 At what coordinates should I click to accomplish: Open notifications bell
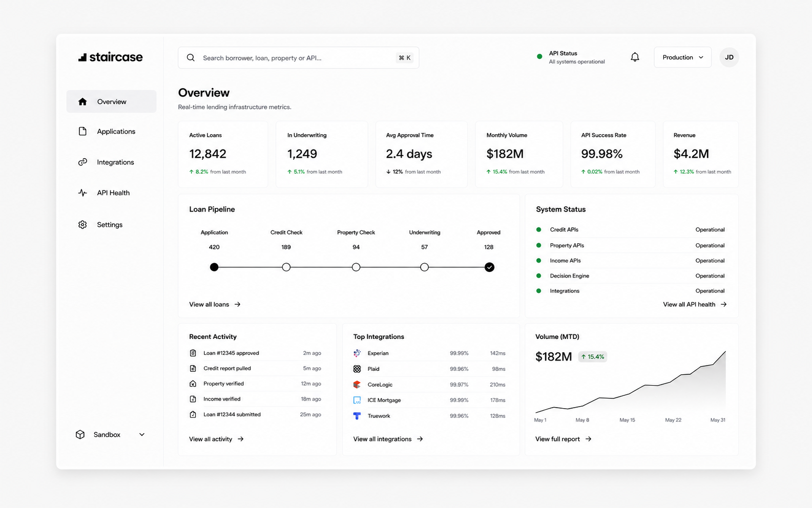pos(635,57)
